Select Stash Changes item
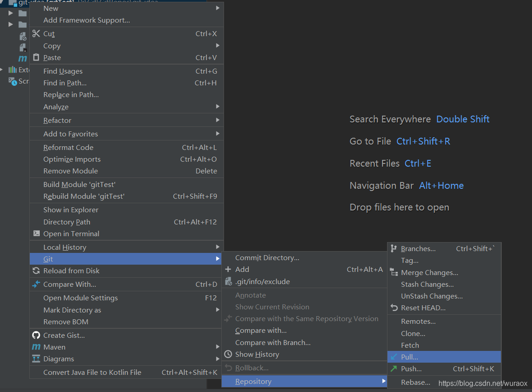The image size is (532, 392). point(444,285)
